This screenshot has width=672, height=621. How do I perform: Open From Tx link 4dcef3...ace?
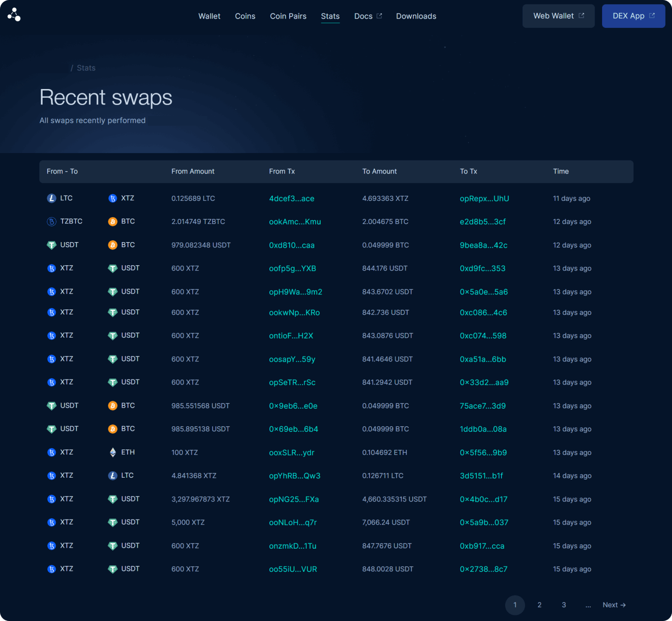pyautogui.click(x=292, y=198)
